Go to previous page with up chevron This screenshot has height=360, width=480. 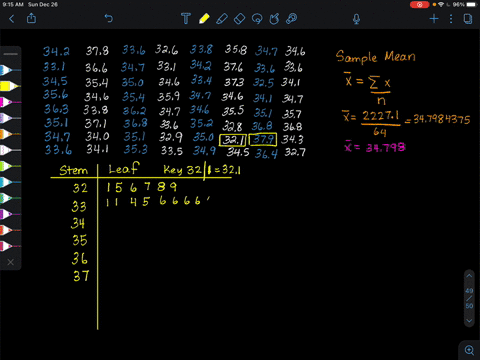[469, 276]
